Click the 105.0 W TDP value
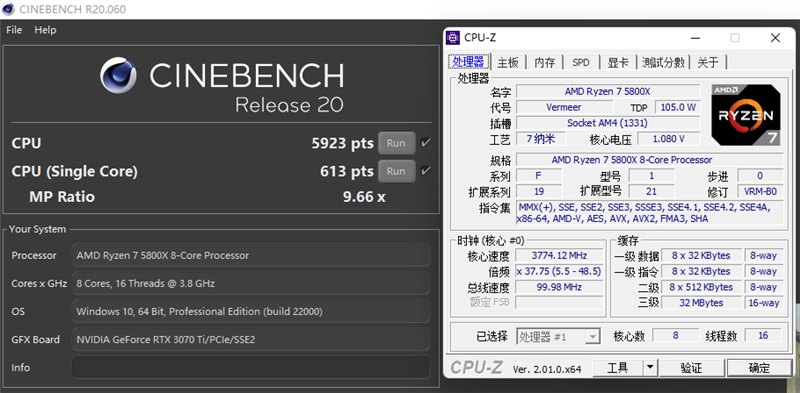This screenshot has width=800, height=393. 678,107
